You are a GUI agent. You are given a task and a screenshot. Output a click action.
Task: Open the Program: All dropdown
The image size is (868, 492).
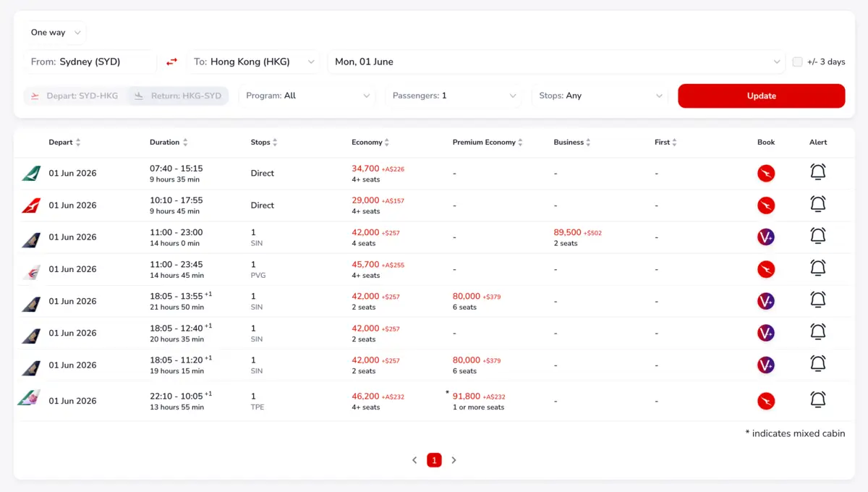coord(307,96)
